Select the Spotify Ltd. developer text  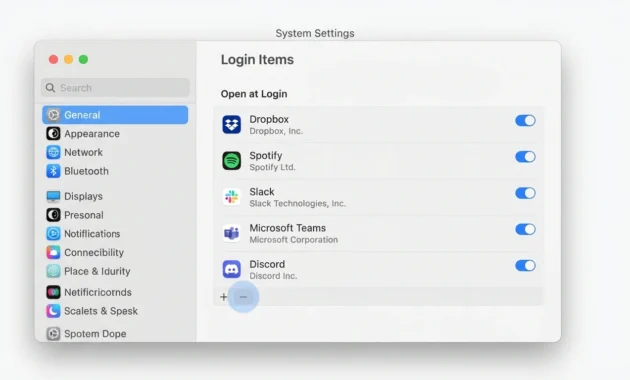272,167
